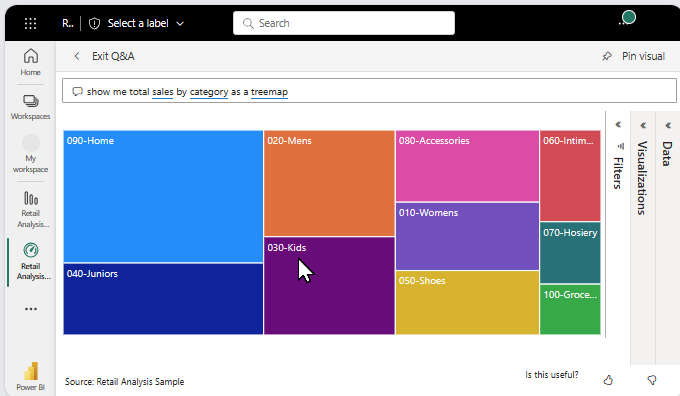680x396 pixels.
Task: Open the Retail Analysis report icon
Action: coord(31,209)
